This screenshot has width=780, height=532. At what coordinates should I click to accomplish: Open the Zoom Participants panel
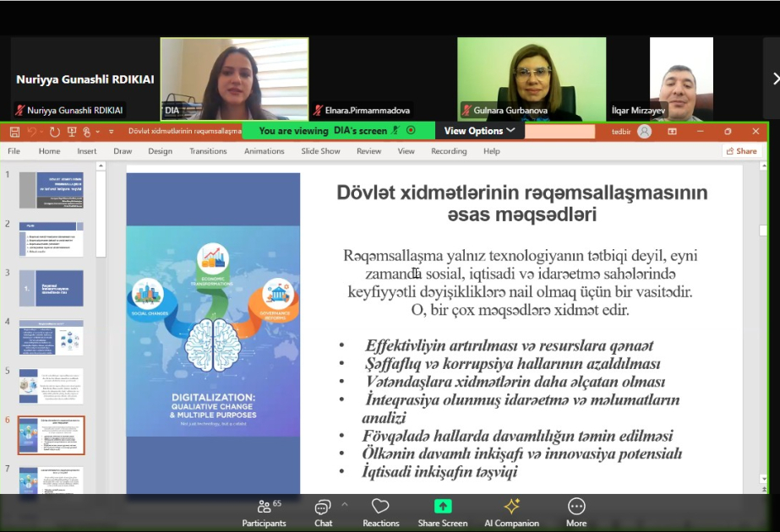(265, 513)
